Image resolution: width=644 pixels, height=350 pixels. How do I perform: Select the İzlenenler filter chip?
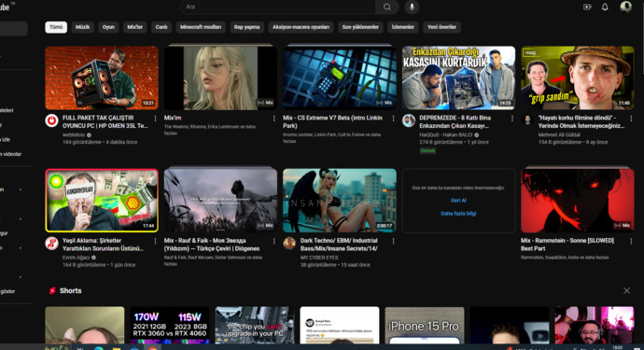tap(403, 27)
